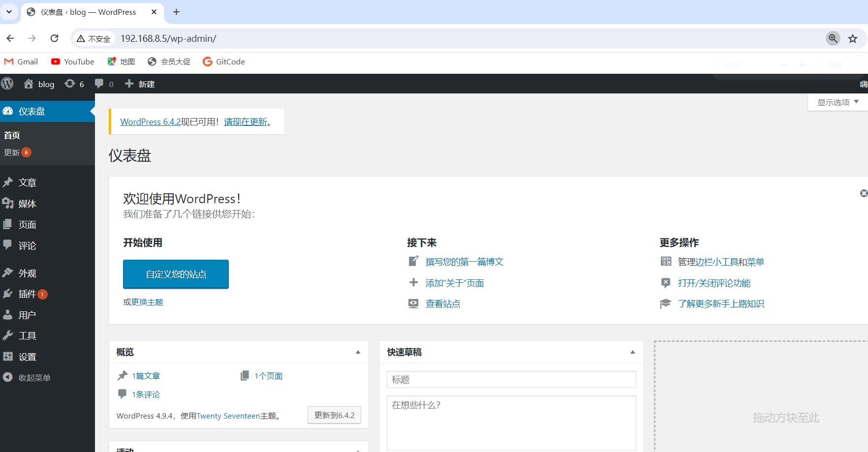
Task: Click the view-site screen icon
Action: pyautogui.click(x=413, y=303)
